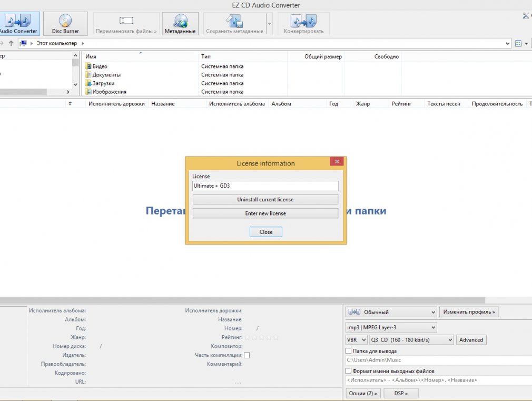Click the Этот компьютер breadcrumb

pos(57,43)
